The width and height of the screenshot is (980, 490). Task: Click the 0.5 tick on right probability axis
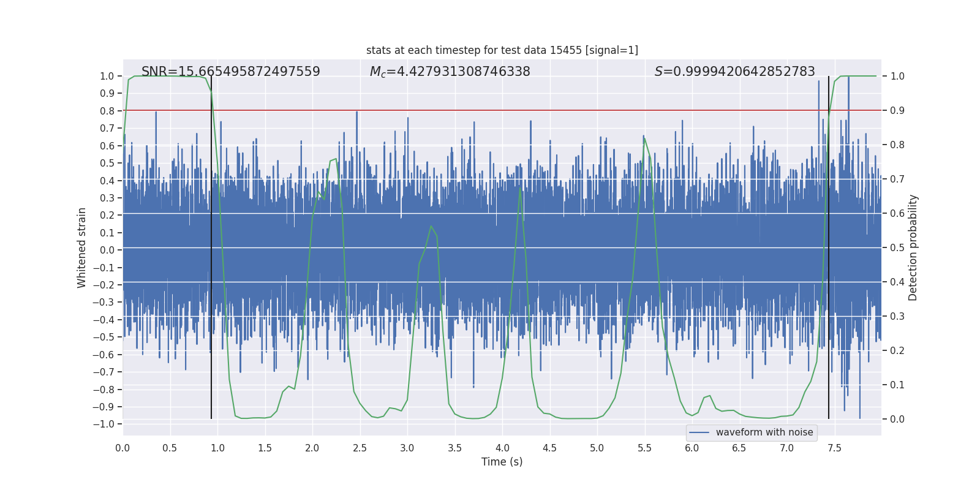tap(897, 248)
